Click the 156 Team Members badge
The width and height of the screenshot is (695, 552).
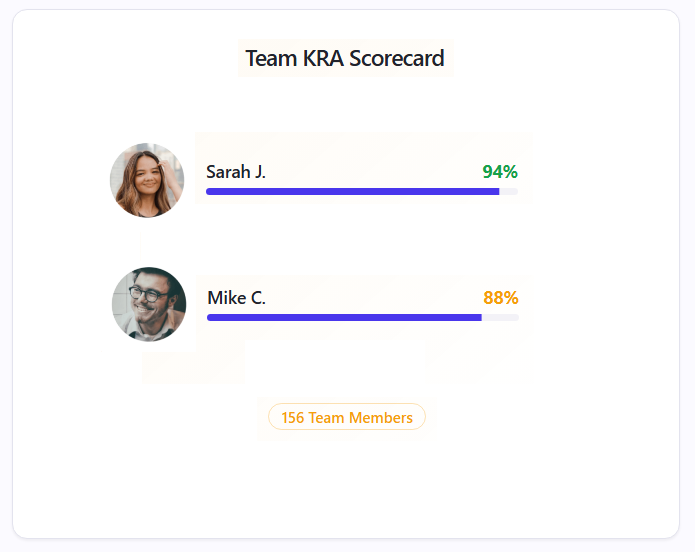(347, 417)
